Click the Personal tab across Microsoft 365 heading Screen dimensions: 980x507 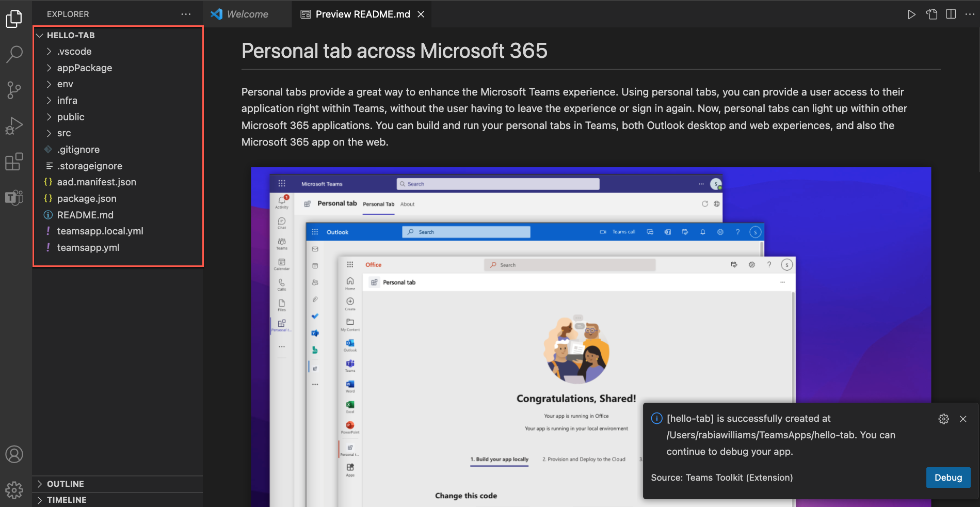[394, 51]
